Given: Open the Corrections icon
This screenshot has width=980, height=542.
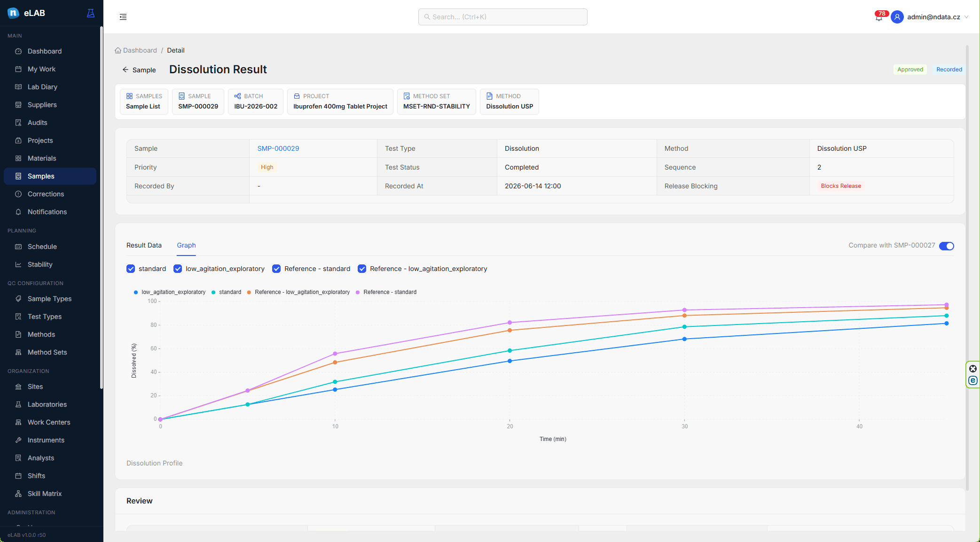Looking at the screenshot, I should 18,194.
